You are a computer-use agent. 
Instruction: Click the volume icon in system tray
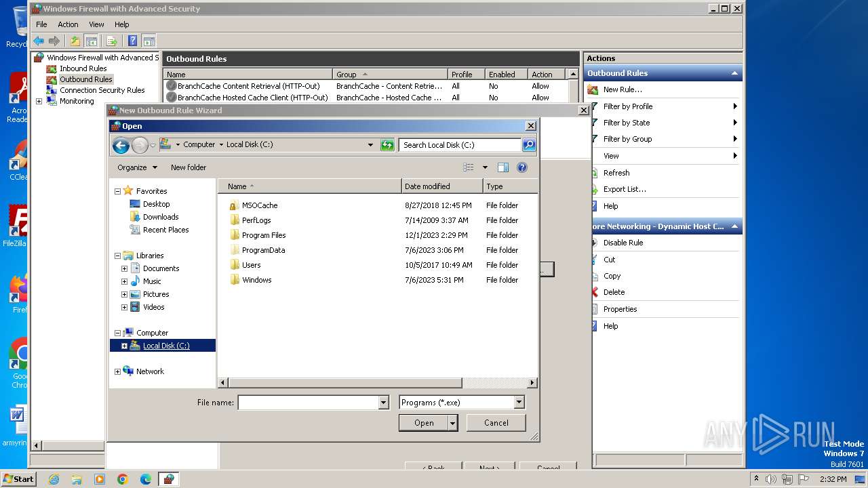[x=771, y=479]
